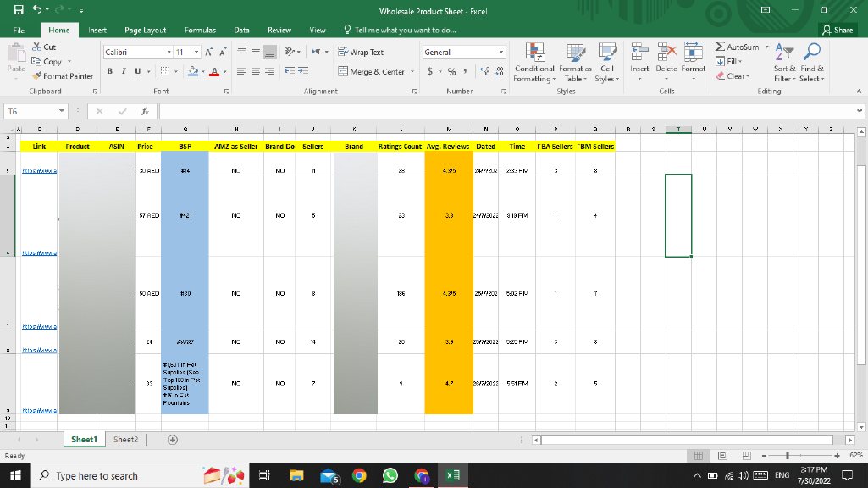Set Bottom Align vertical alignment

click(269, 52)
